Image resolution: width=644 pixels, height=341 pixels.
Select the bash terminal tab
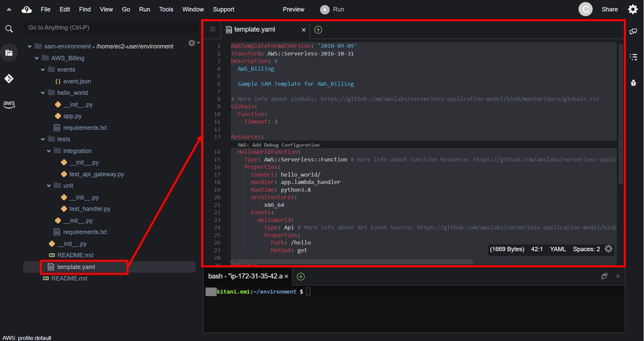[248, 276]
